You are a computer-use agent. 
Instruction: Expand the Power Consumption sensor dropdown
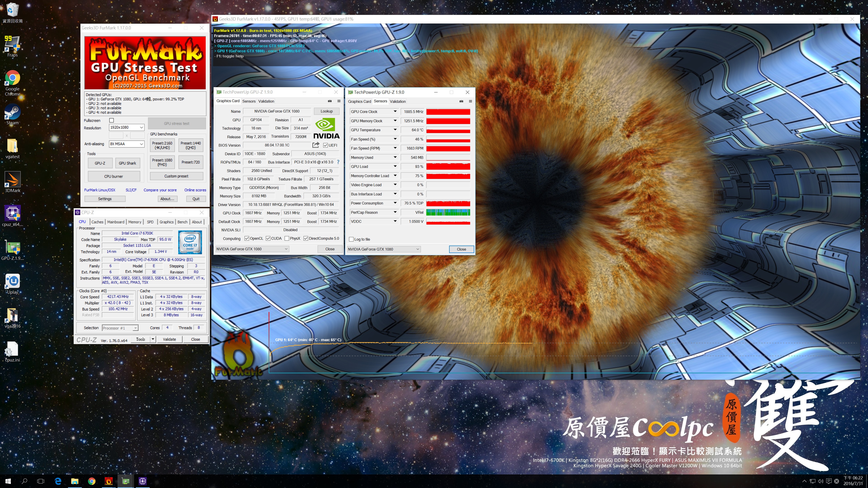click(395, 203)
